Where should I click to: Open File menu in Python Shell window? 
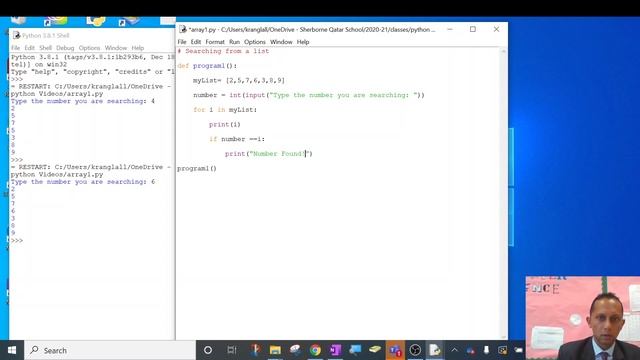pyautogui.click(x=16, y=48)
